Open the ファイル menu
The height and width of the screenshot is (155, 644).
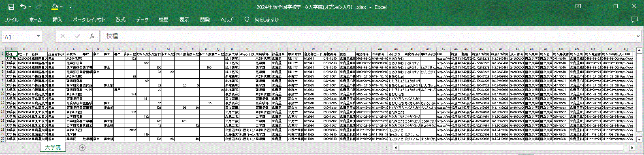(x=11, y=19)
